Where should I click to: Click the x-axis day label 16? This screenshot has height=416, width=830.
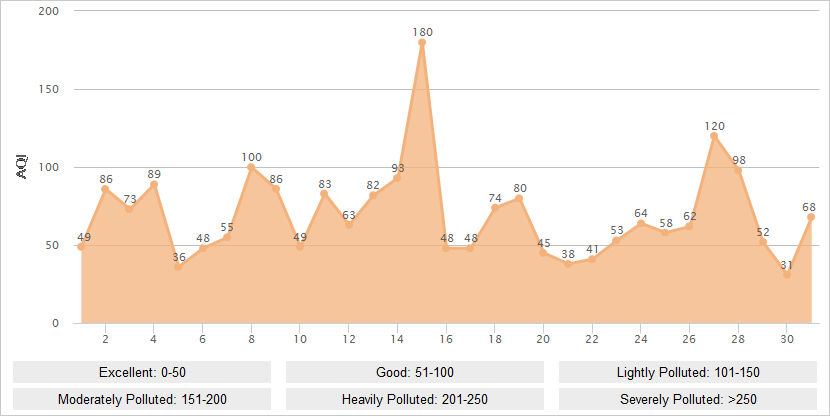pyautogui.click(x=446, y=339)
